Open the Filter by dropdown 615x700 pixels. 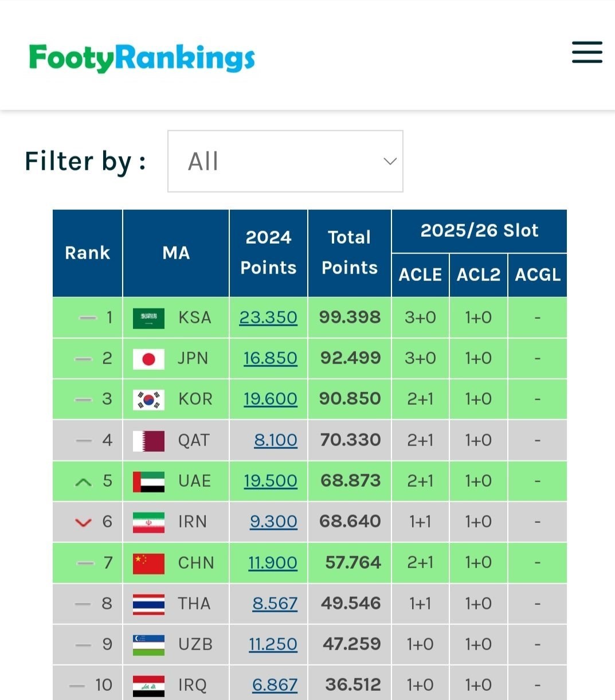pos(285,161)
